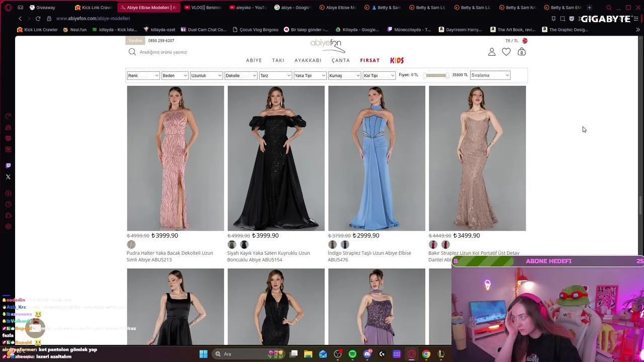Click the site search magnifier icon

132,52
